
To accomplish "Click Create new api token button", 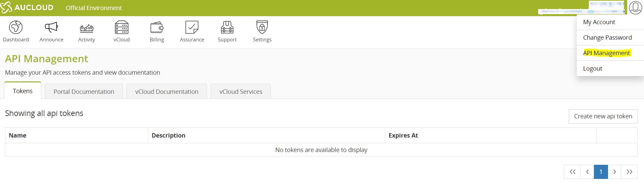I will coord(603,116).
